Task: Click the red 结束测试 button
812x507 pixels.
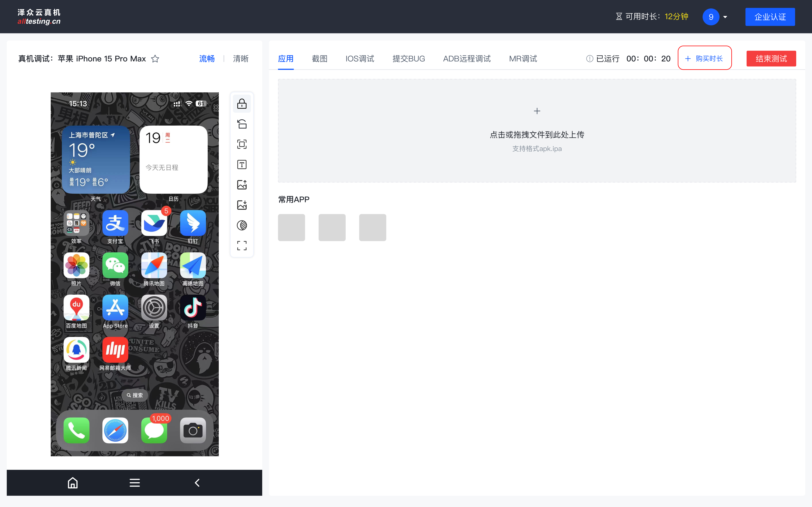Action: (771, 59)
